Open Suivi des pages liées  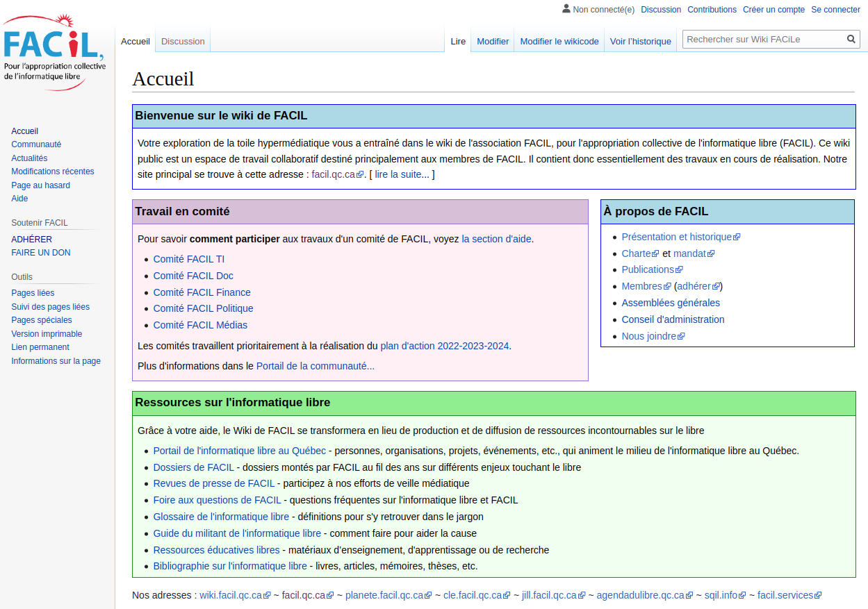[x=50, y=307]
